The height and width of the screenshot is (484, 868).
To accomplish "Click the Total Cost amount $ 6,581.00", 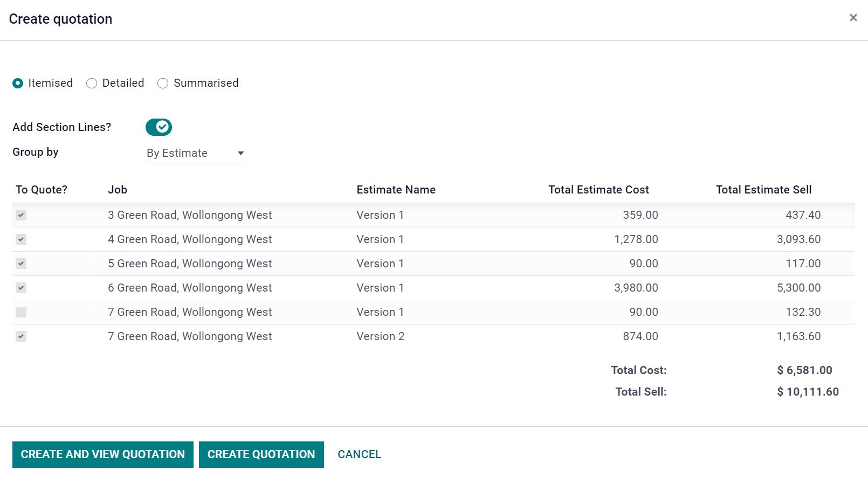I will pos(805,370).
